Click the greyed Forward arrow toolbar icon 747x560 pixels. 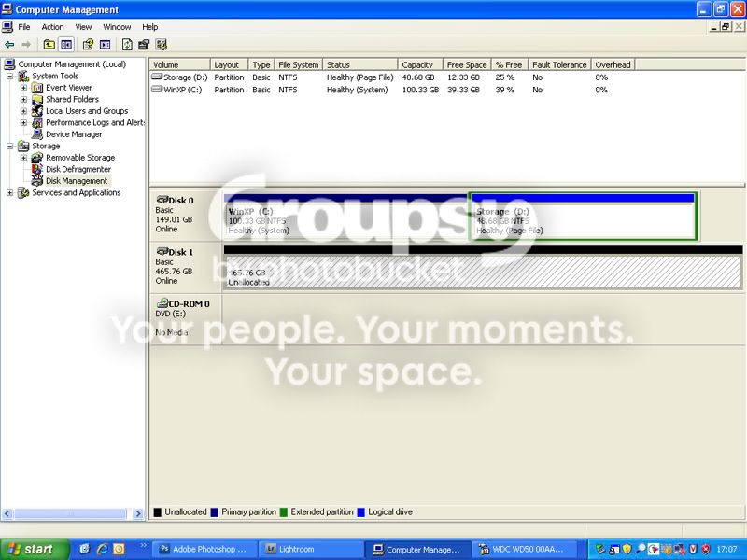[x=26, y=45]
